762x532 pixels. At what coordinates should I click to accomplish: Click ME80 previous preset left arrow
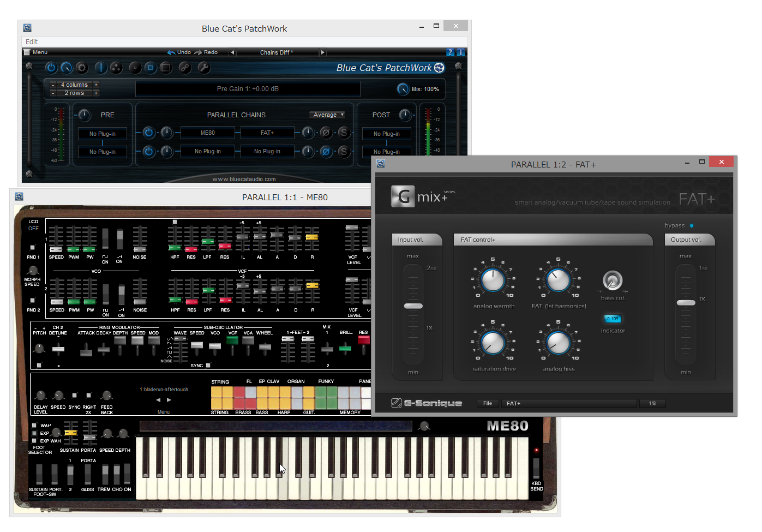click(158, 400)
